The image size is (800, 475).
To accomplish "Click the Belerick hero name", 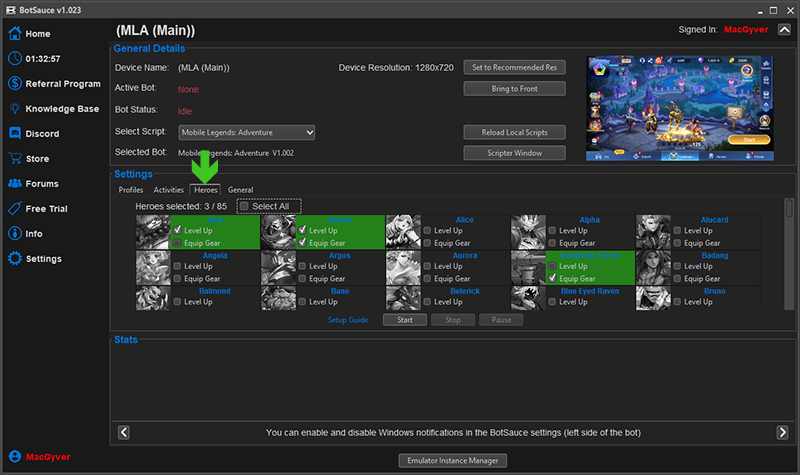I will tap(465, 291).
